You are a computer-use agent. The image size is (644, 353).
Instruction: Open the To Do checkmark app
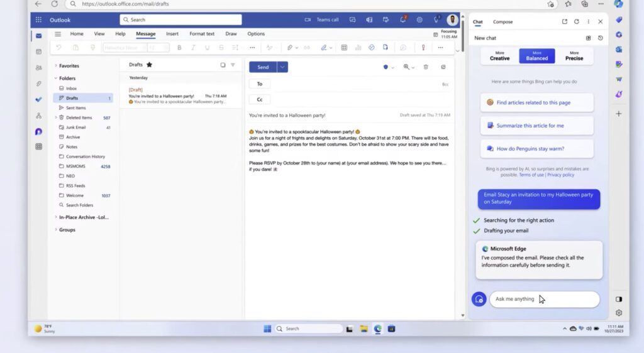pyautogui.click(x=38, y=100)
